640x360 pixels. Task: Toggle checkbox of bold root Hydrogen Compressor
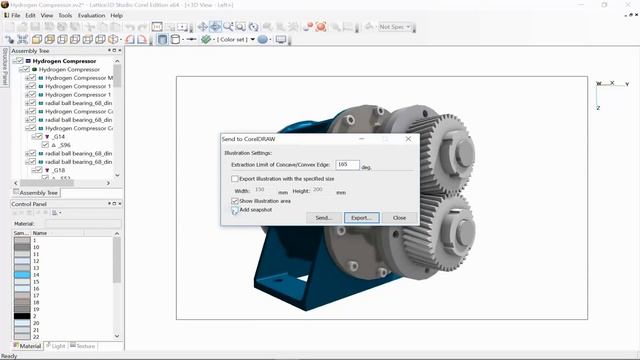coord(19,61)
